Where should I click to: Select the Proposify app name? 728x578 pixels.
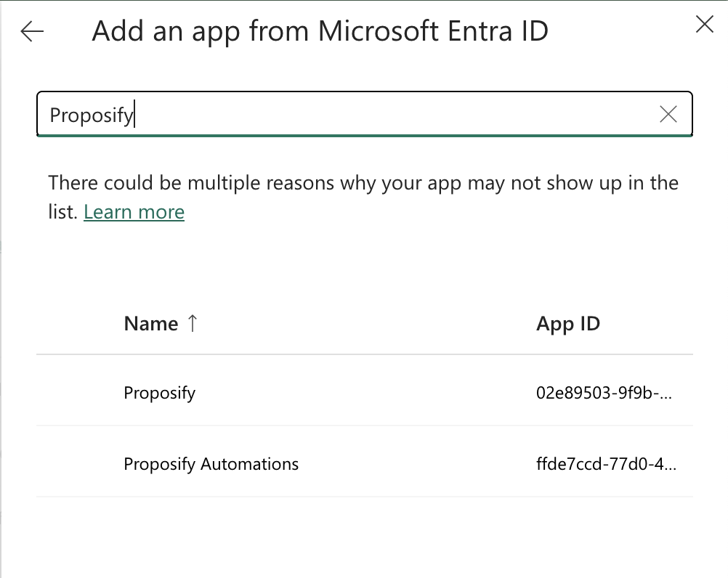point(159,393)
